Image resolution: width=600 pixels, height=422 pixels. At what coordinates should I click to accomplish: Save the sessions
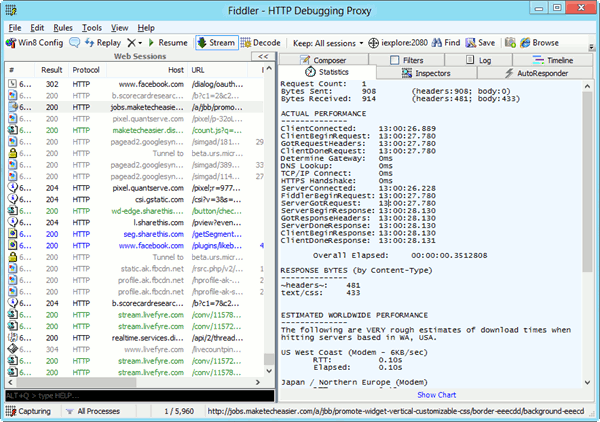(x=480, y=43)
